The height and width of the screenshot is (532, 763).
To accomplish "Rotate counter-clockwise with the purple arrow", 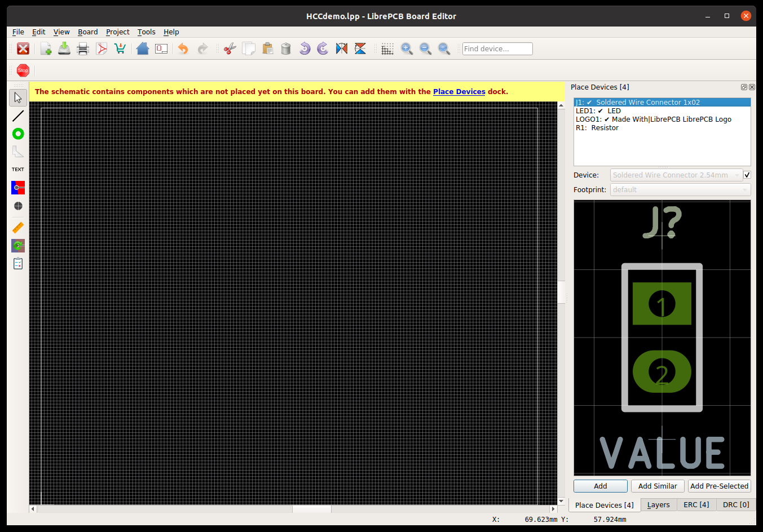I will [305, 49].
